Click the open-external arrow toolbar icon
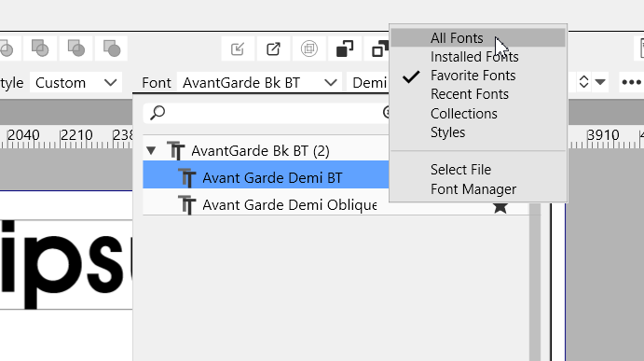 coord(273,49)
